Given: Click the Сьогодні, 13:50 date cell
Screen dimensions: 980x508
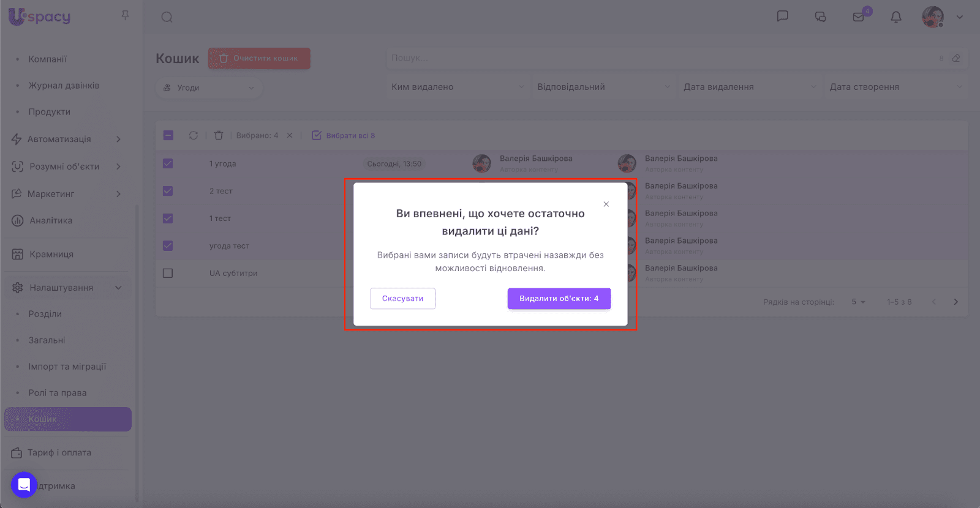Looking at the screenshot, I should point(394,164).
